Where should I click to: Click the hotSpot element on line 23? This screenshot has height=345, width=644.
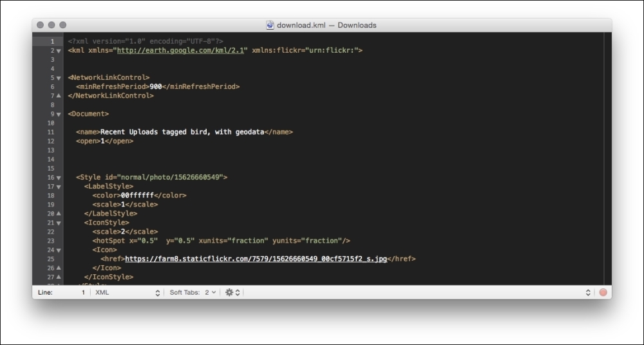tap(221, 241)
